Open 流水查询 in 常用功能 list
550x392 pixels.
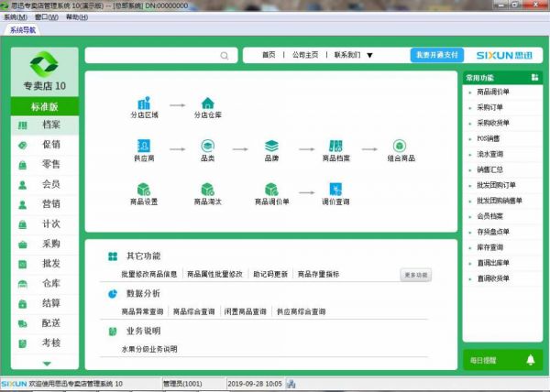(489, 154)
